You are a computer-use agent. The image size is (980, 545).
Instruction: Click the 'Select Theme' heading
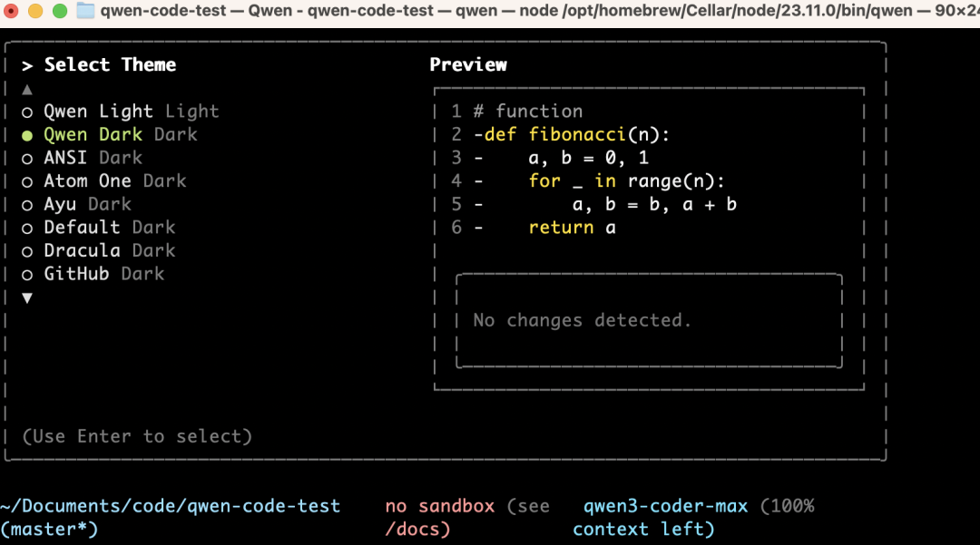coord(110,65)
